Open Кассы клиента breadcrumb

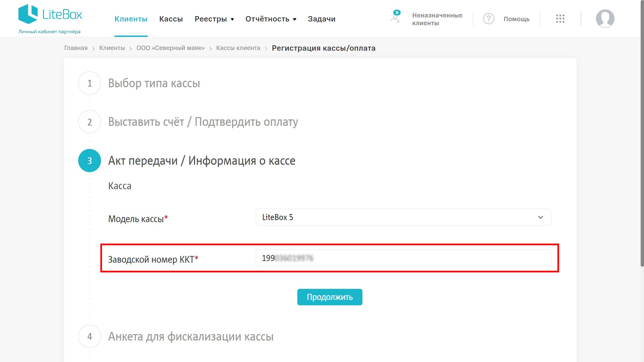pyautogui.click(x=238, y=48)
